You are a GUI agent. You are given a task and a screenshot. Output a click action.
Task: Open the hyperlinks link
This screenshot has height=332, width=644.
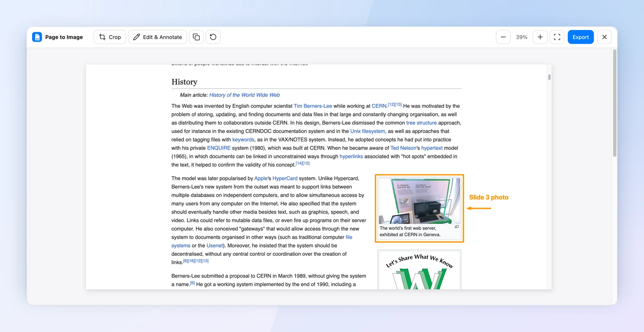coord(351,156)
